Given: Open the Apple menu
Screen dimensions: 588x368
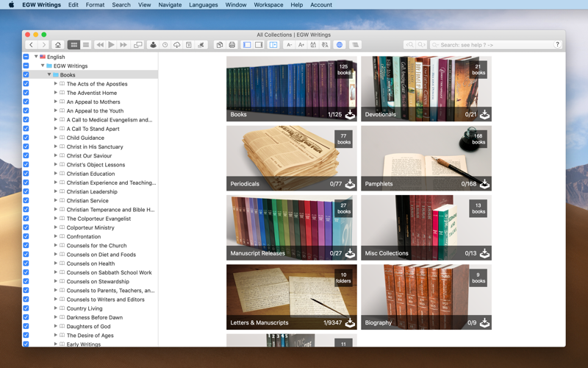Looking at the screenshot, I should click(11, 5).
